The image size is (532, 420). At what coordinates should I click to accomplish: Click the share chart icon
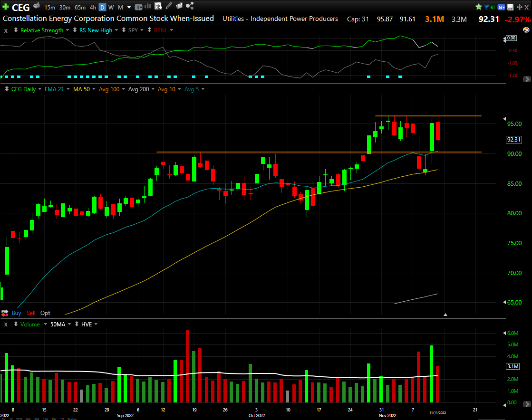tap(190, 6)
